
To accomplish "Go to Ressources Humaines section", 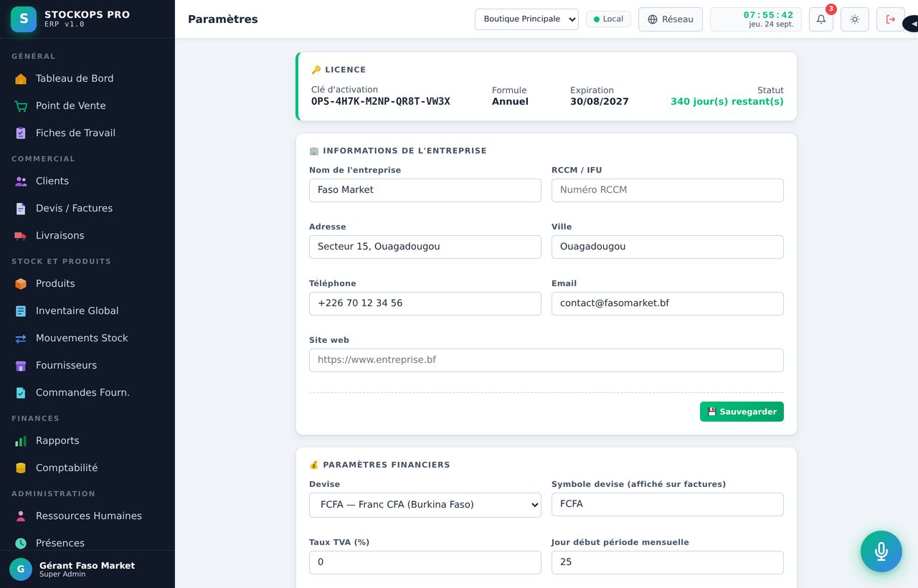I will click(x=87, y=516).
